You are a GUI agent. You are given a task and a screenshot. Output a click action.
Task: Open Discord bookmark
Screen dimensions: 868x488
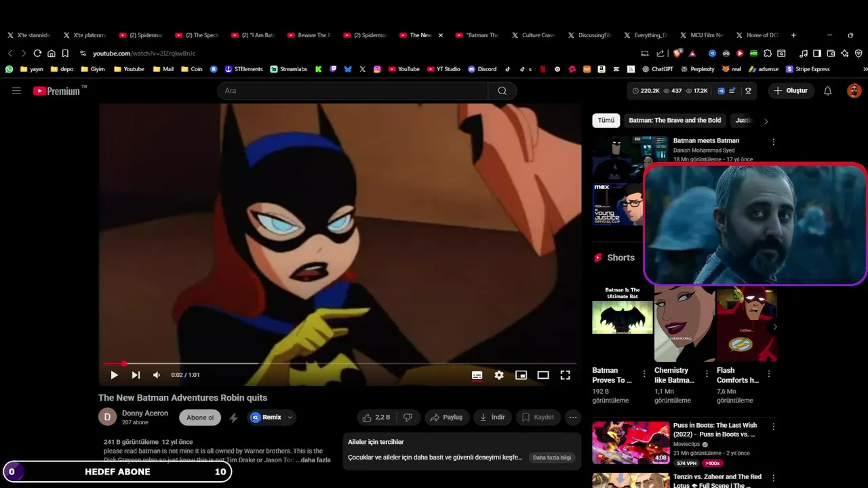pyautogui.click(x=482, y=69)
